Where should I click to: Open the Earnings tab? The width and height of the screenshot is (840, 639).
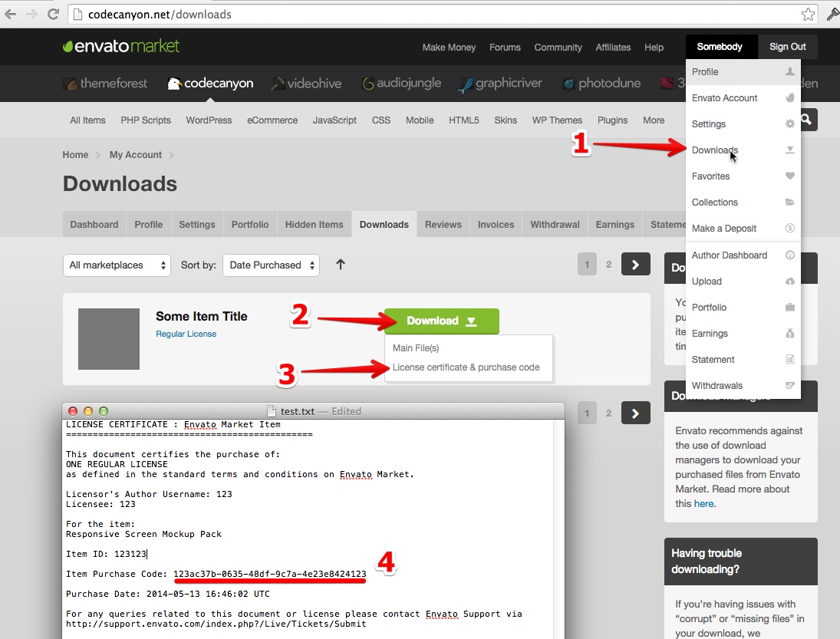(615, 225)
